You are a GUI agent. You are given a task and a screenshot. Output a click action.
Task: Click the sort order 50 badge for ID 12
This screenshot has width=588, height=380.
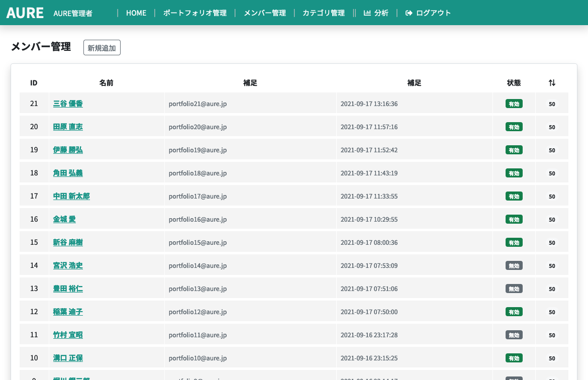(x=552, y=312)
